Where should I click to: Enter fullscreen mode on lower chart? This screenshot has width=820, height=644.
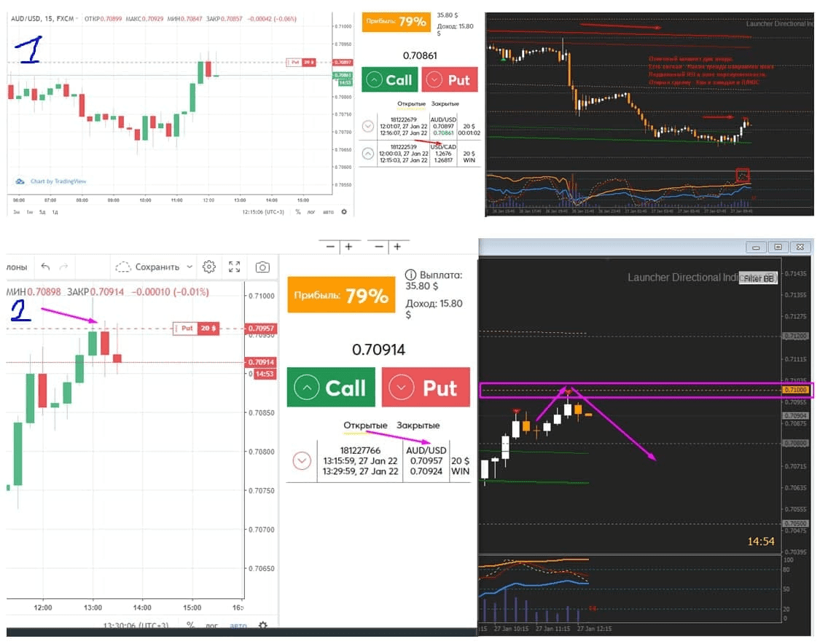(x=235, y=267)
